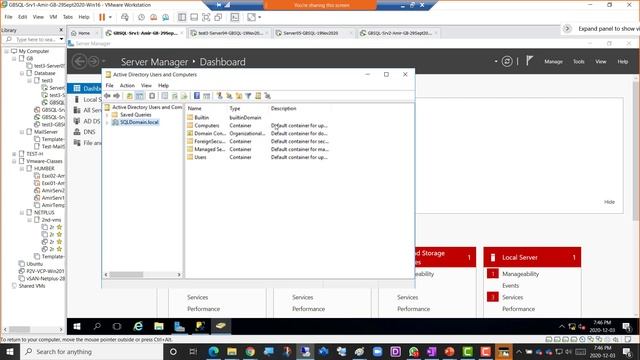The width and height of the screenshot is (640, 360).
Task: Open guest Internet Explorer taskbar icon
Action: pos(138,326)
